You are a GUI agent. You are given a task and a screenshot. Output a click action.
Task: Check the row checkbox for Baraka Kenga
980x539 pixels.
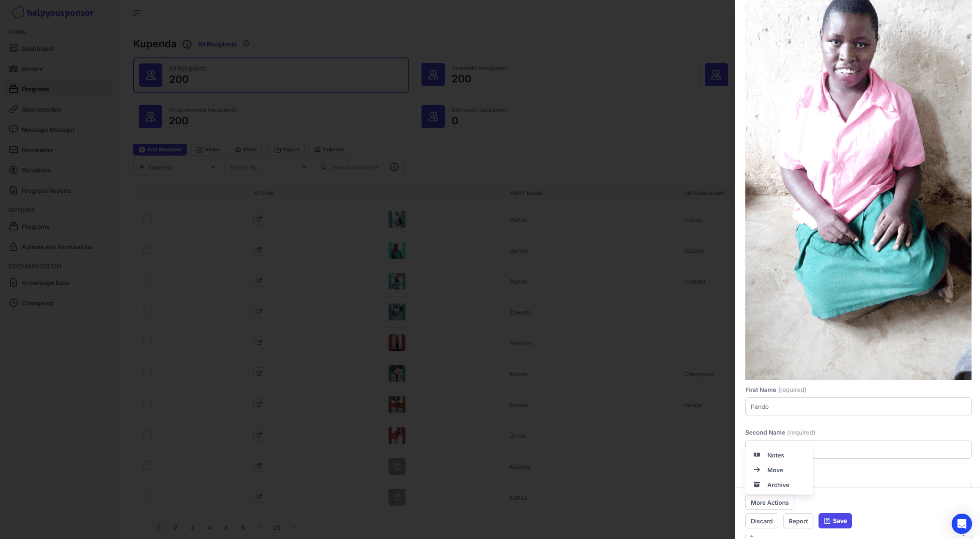[148, 404]
